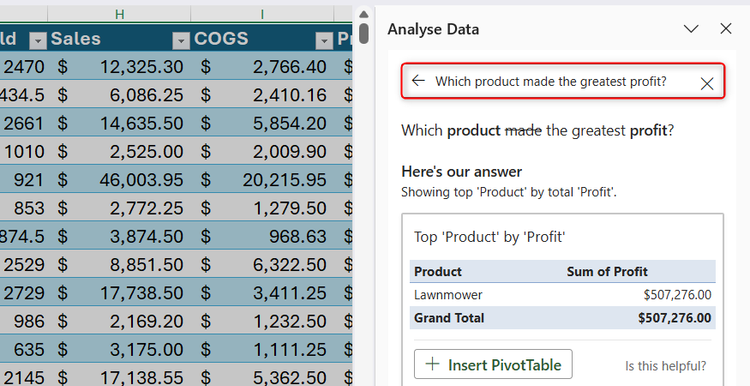Select cell with COGS value 2,009.90
This screenshot has height=386, width=750.
pyautogui.click(x=262, y=151)
